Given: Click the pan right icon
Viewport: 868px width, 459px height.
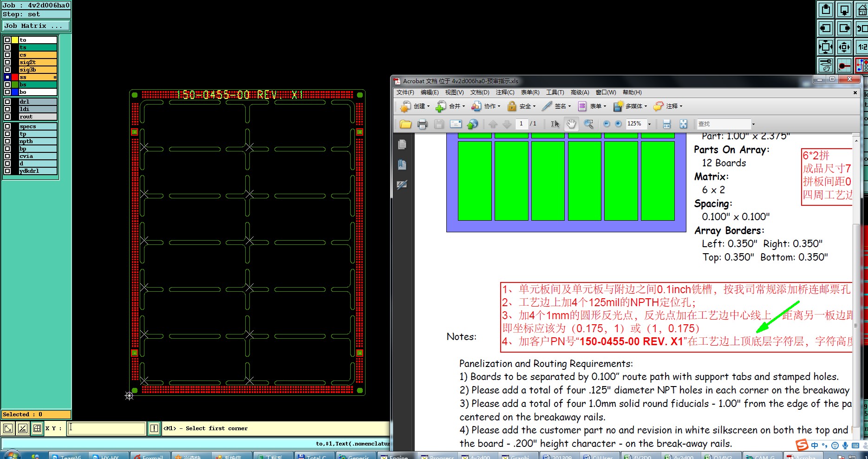Looking at the screenshot, I should (844, 28).
